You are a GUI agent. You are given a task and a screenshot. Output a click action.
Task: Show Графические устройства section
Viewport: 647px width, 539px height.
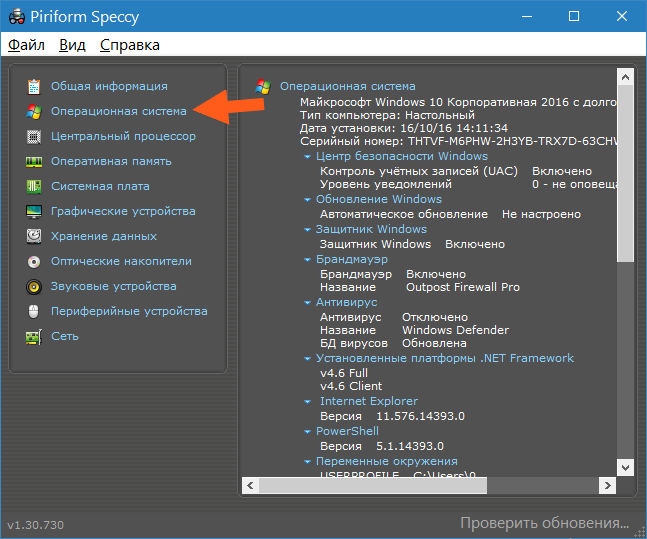(x=123, y=211)
